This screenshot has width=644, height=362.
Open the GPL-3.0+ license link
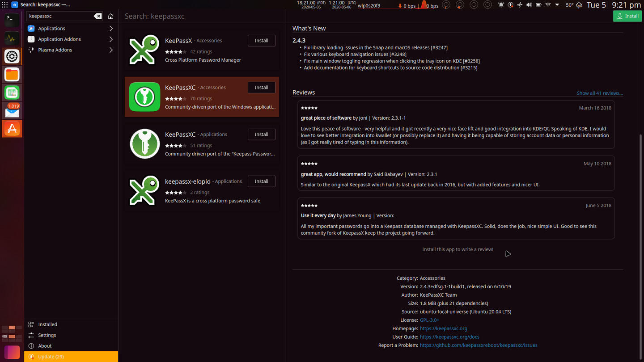(429, 320)
